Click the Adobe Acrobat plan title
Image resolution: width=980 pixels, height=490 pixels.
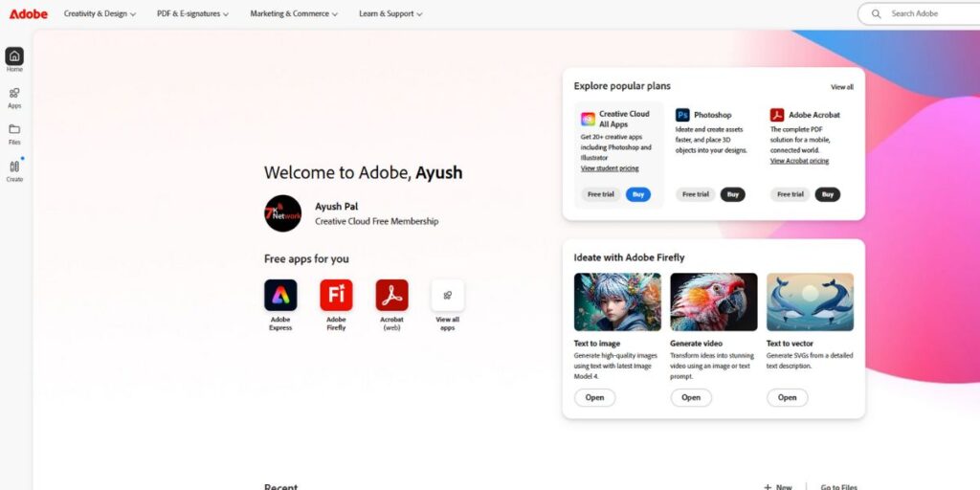click(x=814, y=115)
